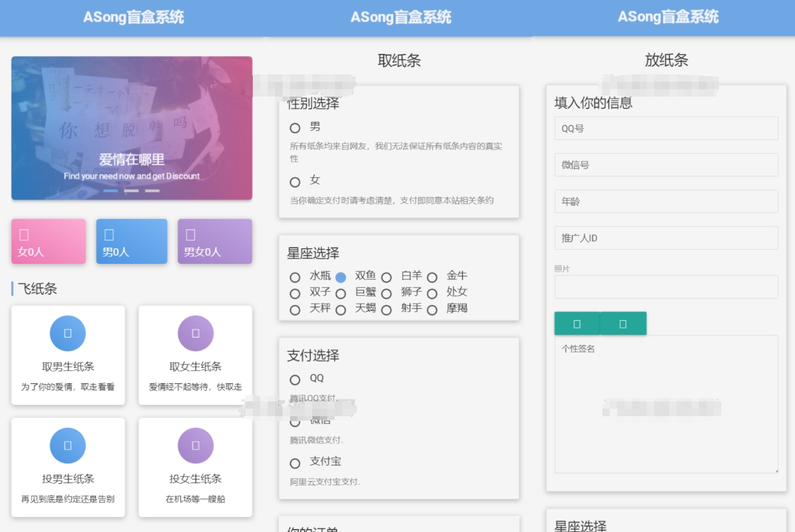795x532 pixels.
Task: Choose 双子 zodiac radio option
Action: (295, 293)
